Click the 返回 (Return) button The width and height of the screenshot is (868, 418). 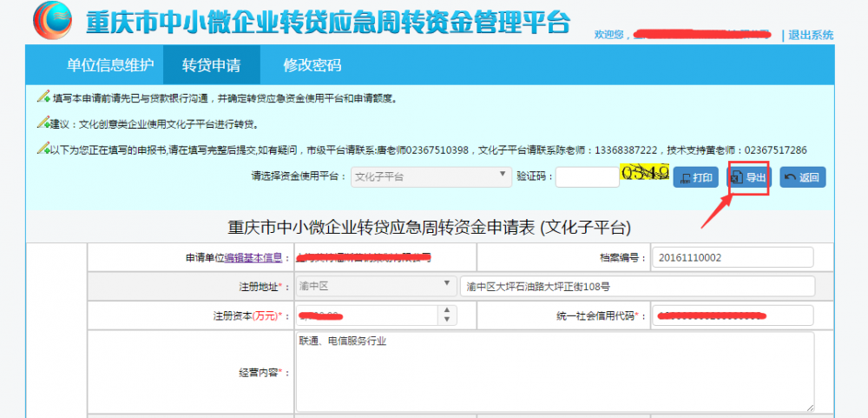point(801,178)
